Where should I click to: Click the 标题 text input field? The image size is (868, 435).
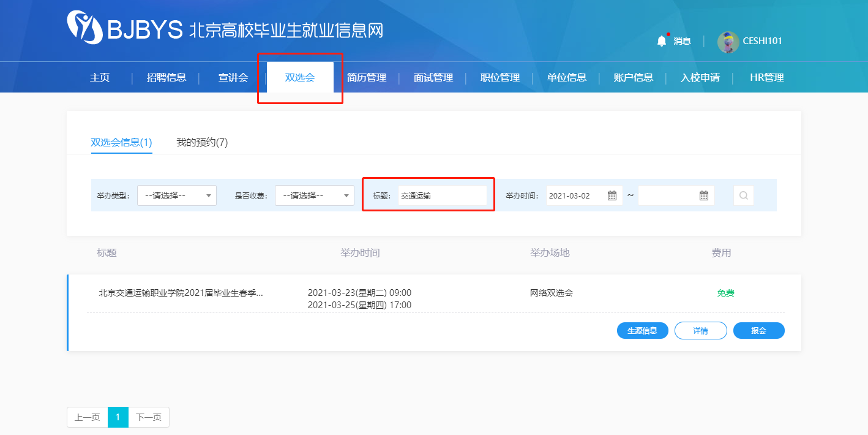[442, 195]
